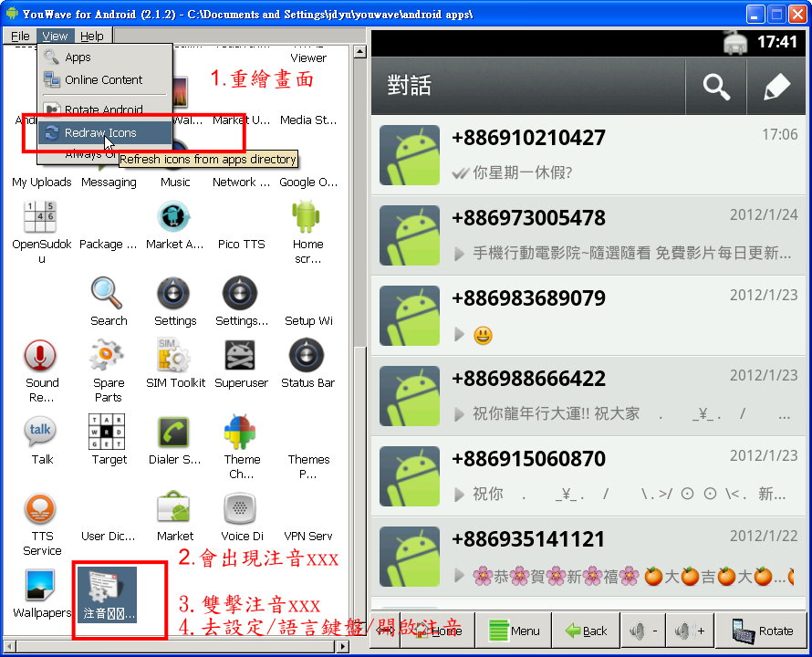Open the second Settings... app icon beside Settings
The height and width of the screenshot is (657, 812).
[240, 293]
